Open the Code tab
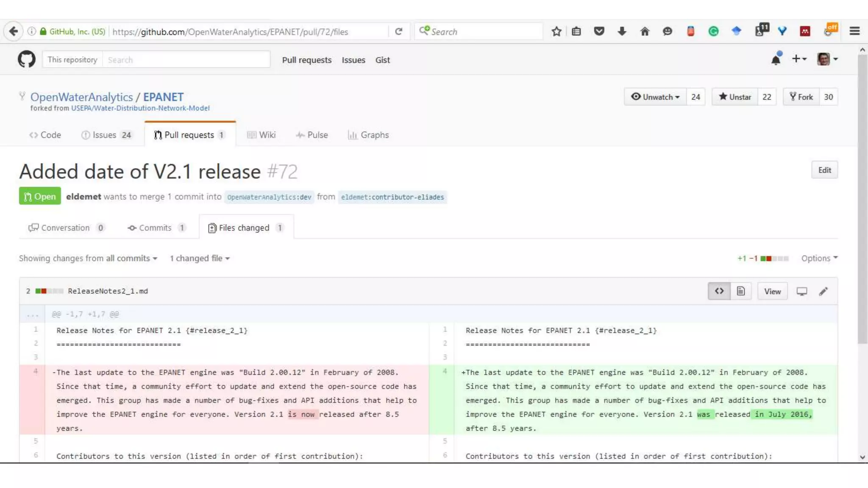The image size is (868, 488). [x=45, y=135]
